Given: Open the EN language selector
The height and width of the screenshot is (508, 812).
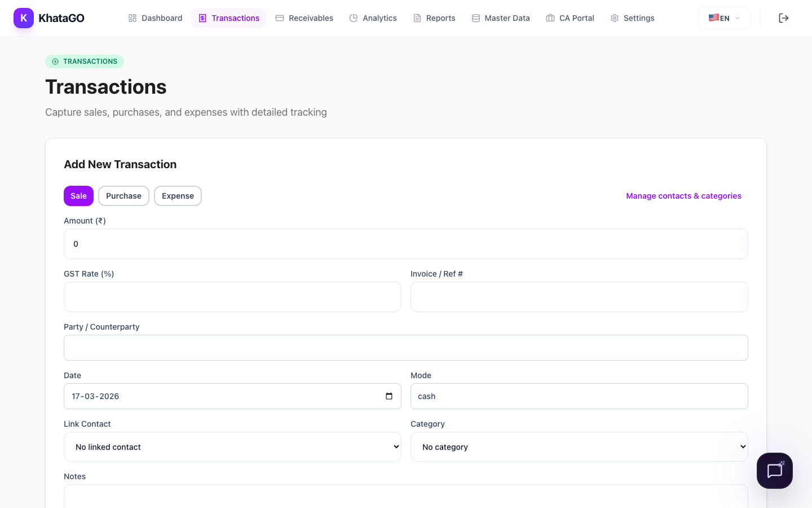Looking at the screenshot, I should click(x=724, y=17).
